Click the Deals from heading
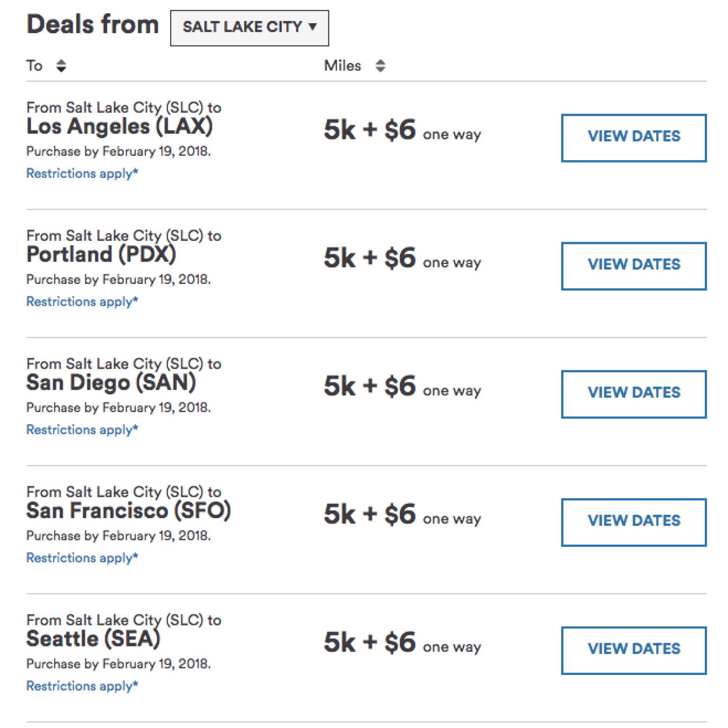Viewport: 728px width, 728px height. [92, 25]
